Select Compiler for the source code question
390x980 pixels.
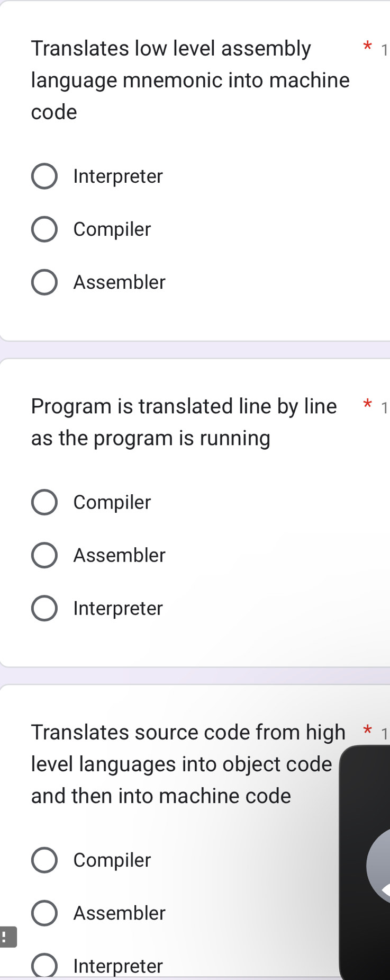pyautogui.click(x=44, y=860)
